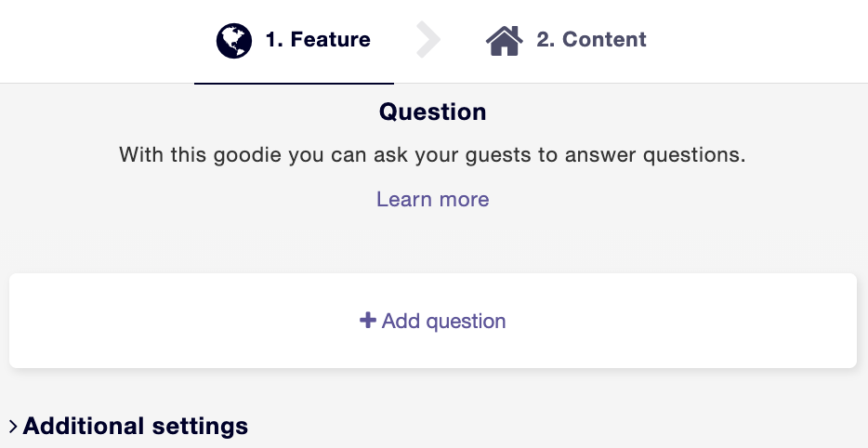Click the goodie description sentence
The image size is (868, 448).
[433, 155]
